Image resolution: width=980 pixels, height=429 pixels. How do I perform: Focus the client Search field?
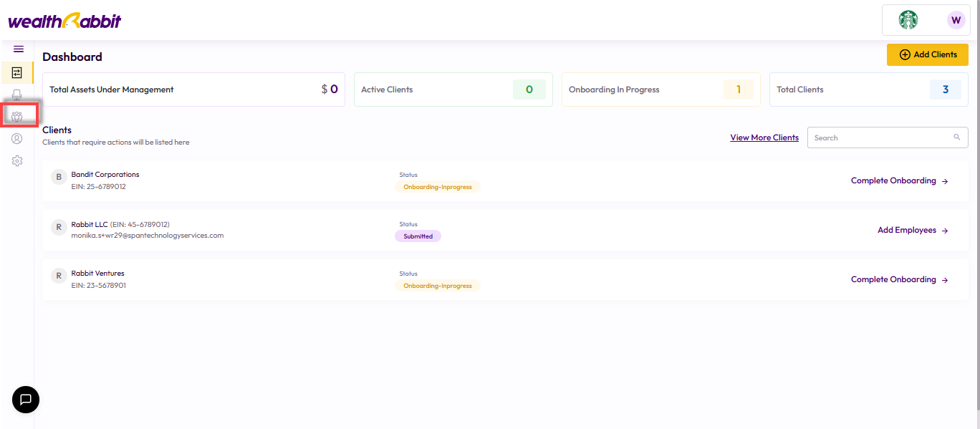pyautogui.click(x=888, y=138)
